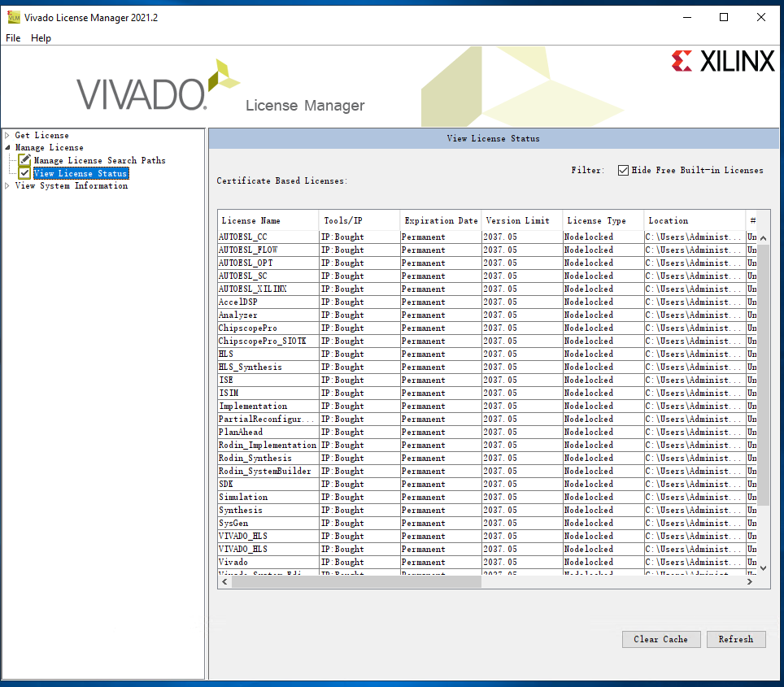Screen dimensions: 784x687
Task: Select the SDK license row
Action: pos(487,484)
